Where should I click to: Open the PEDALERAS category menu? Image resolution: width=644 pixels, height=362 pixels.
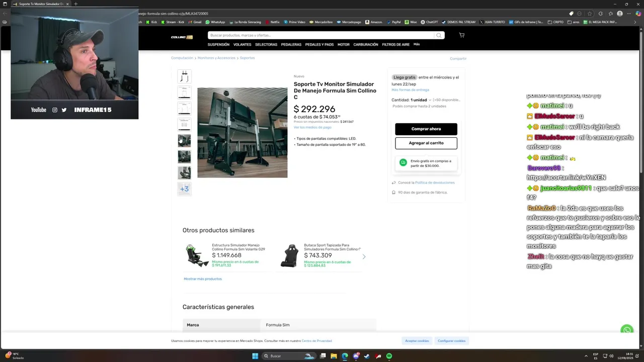(291, 44)
